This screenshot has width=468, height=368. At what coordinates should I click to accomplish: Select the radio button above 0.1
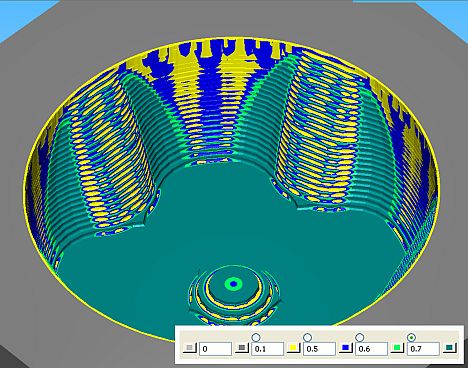[256, 337]
